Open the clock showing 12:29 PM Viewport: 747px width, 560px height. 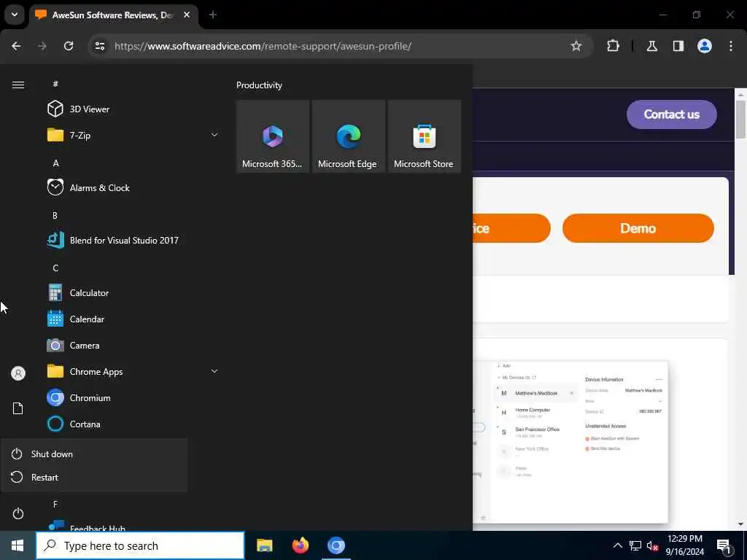tap(684, 545)
